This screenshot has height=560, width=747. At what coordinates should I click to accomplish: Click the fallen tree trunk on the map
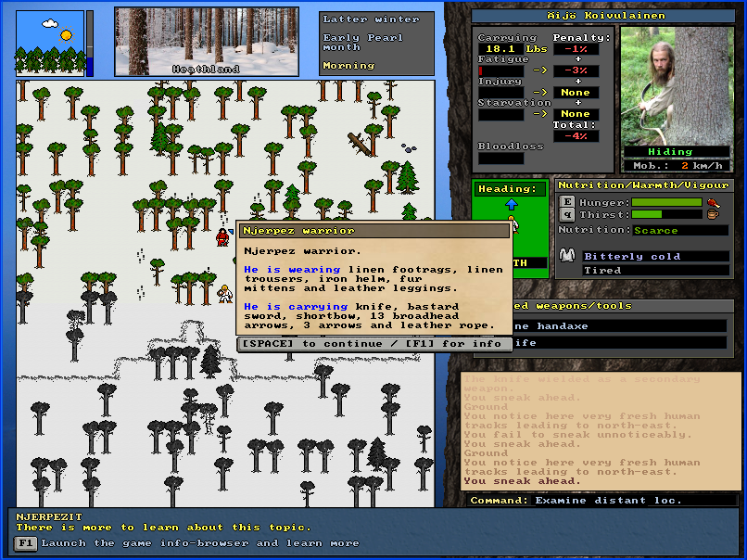(x=360, y=144)
